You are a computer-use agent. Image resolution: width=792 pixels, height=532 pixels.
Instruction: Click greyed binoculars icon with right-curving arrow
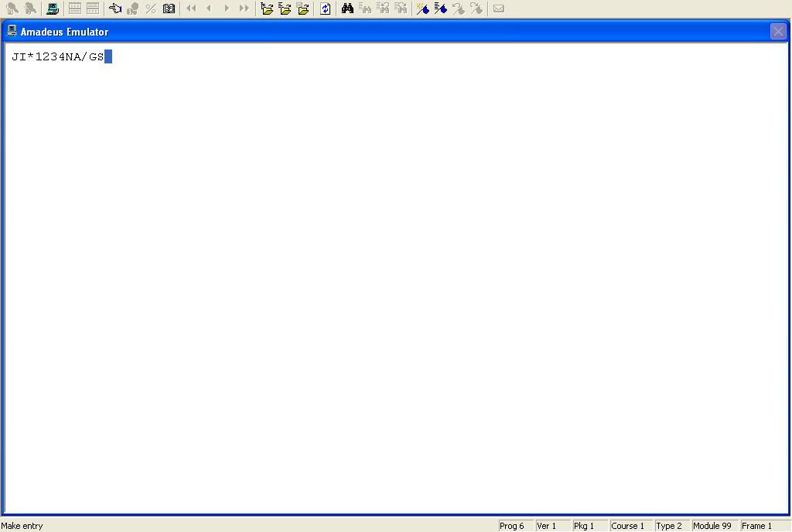point(401,9)
